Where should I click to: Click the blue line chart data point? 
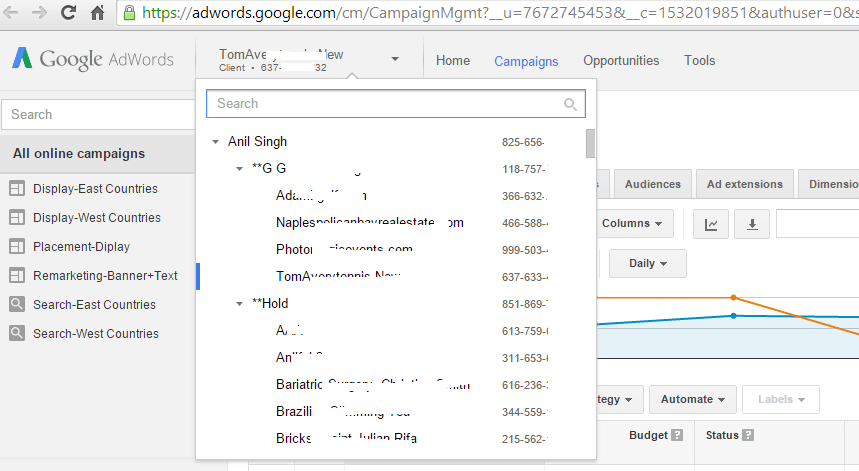[734, 315]
